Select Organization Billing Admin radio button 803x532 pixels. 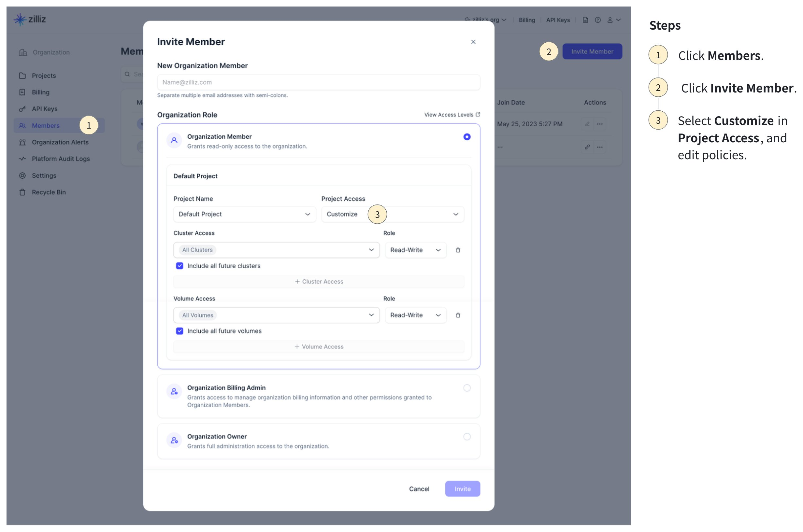[467, 388]
